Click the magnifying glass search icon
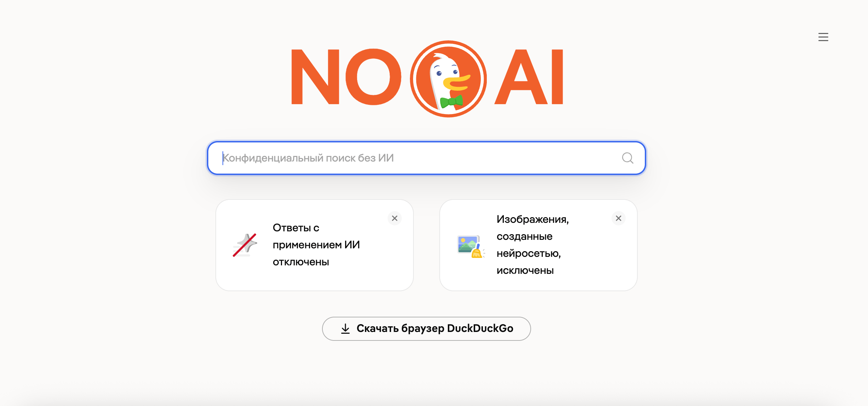Screen dimensions: 868x406 (627, 158)
